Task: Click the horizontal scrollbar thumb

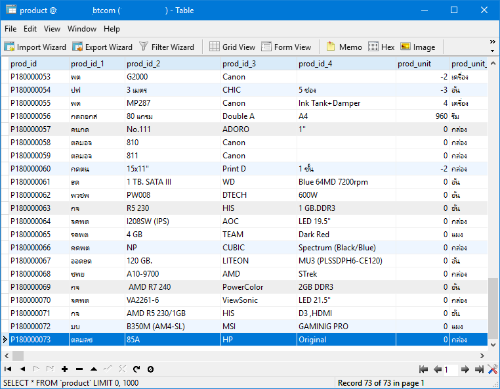Action: click(18, 356)
